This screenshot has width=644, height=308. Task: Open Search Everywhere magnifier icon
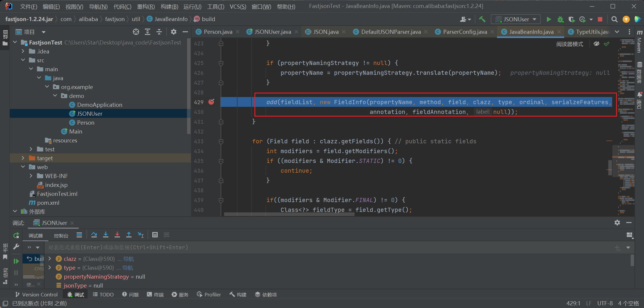[x=615, y=19]
